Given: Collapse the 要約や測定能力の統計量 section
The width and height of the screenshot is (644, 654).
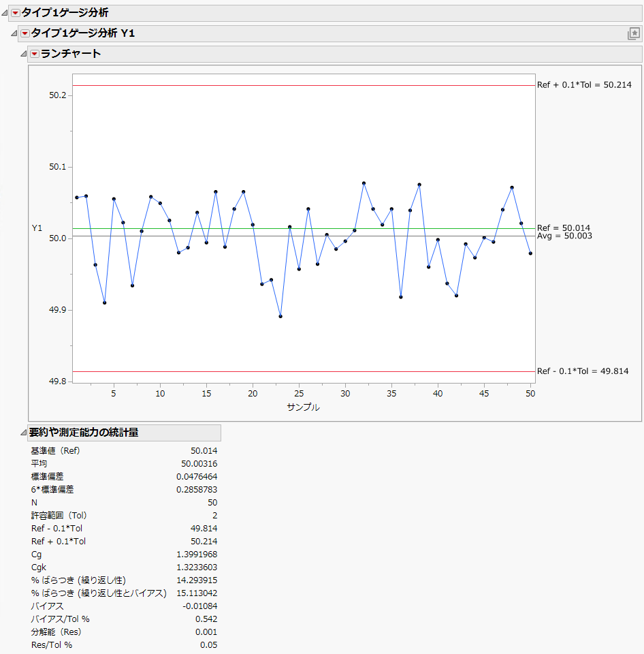Looking at the screenshot, I should coord(25,433).
